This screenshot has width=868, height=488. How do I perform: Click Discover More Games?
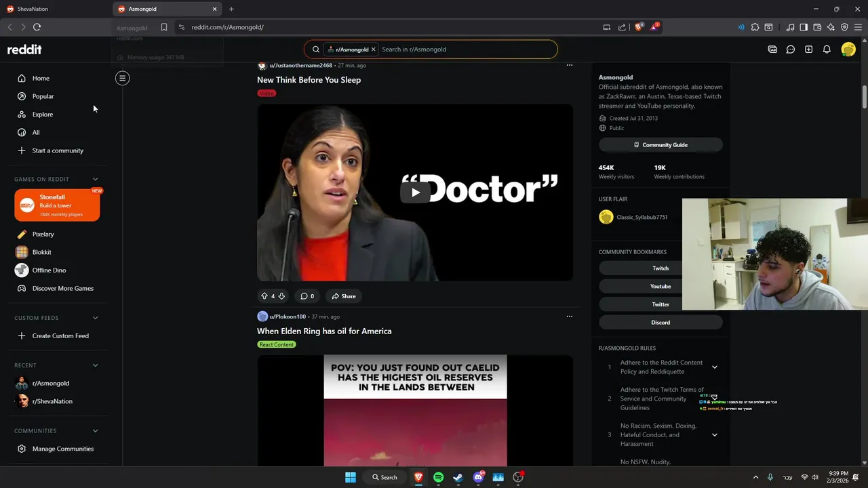[x=62, y=288]
